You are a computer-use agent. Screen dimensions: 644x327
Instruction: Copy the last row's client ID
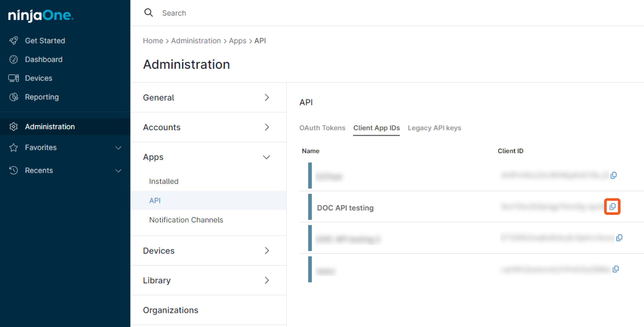coord(615,269)
